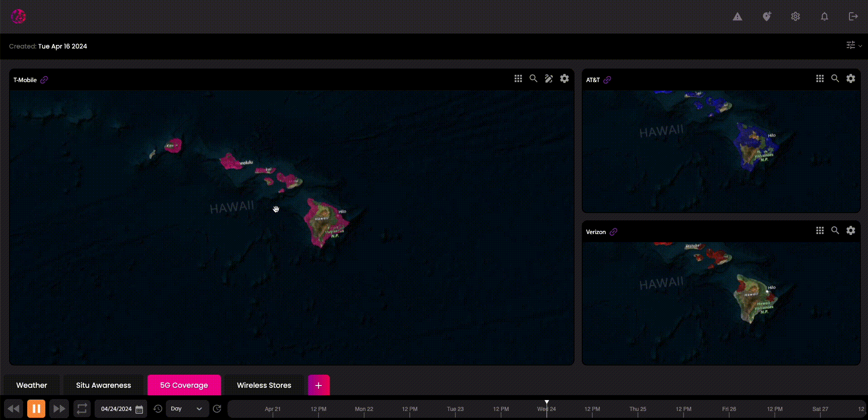The height and width of the screenshot is (420, 868).
Task: Click Hawaii Big Island on T-Mobile map
Action: [x=325, y=222]
